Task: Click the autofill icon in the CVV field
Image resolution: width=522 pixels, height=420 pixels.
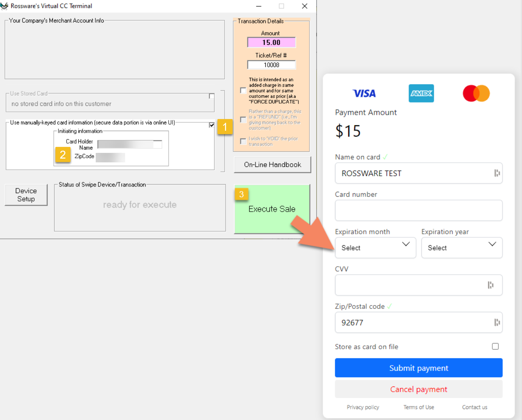Action: click(491, 285)
